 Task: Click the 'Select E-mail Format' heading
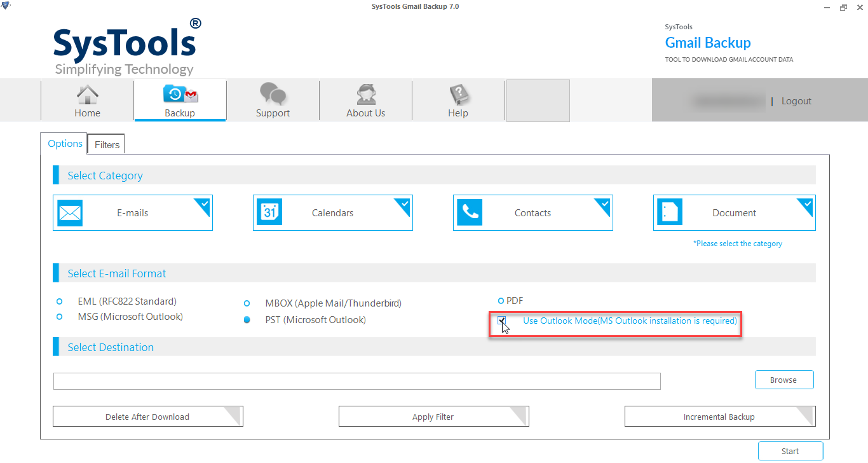[117, 273]
